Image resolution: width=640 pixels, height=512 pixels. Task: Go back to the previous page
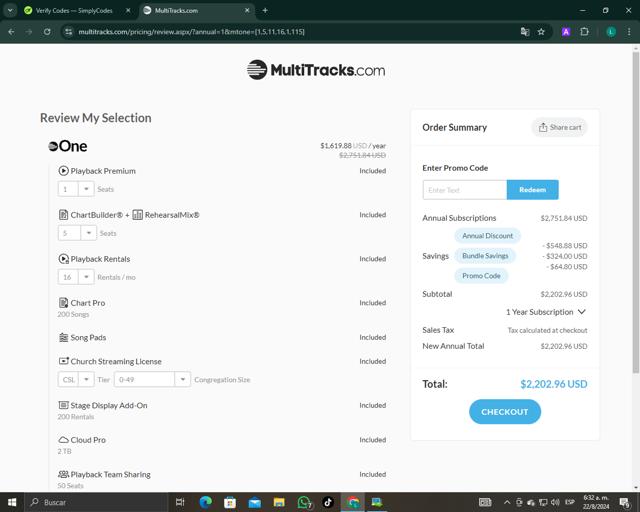11,32
